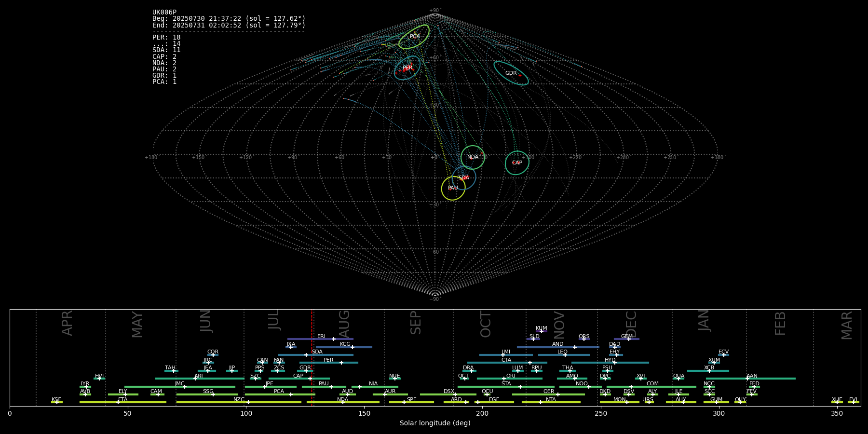Click the ERI shower bar in the timeline
This screenshot has height=434, width=868.
(320, 339)
